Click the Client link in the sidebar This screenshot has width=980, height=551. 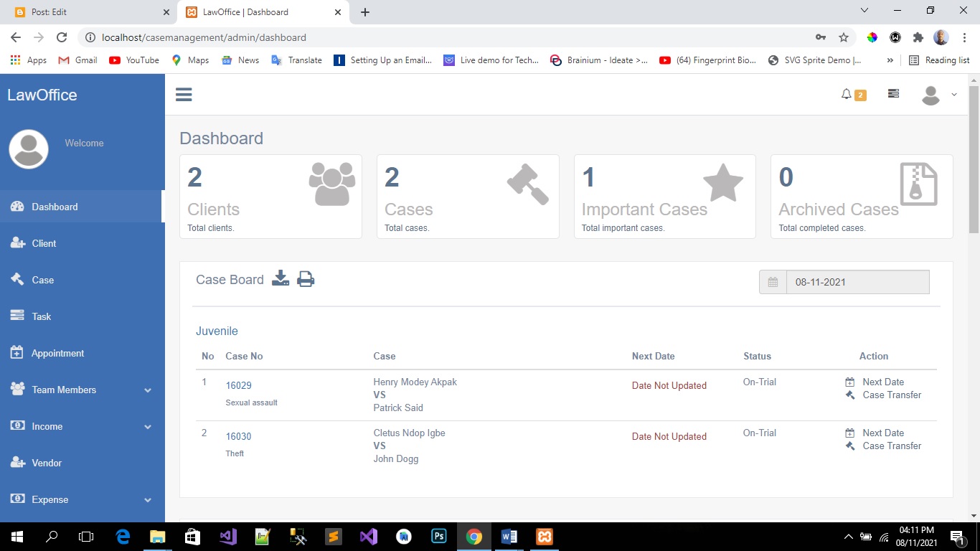point(44,243)
